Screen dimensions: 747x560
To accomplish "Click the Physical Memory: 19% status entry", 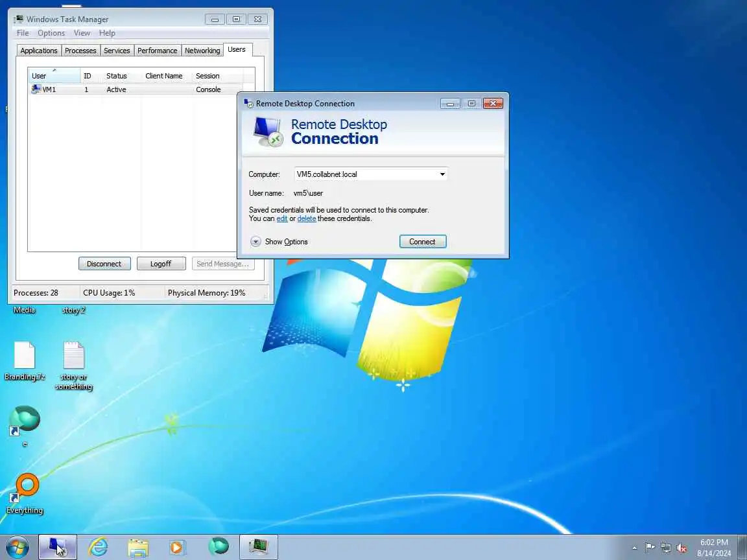I will coord(207,293).
